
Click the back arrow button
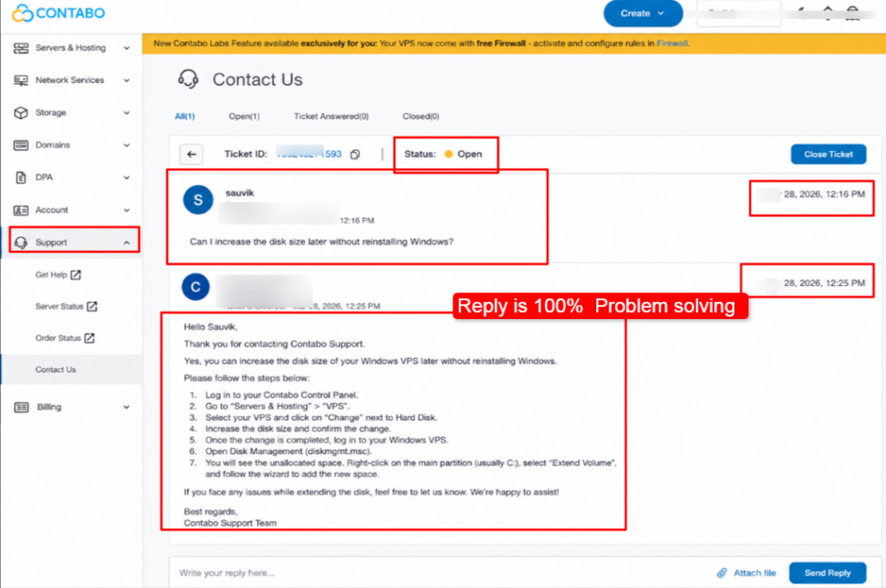[x=191, y=154]
